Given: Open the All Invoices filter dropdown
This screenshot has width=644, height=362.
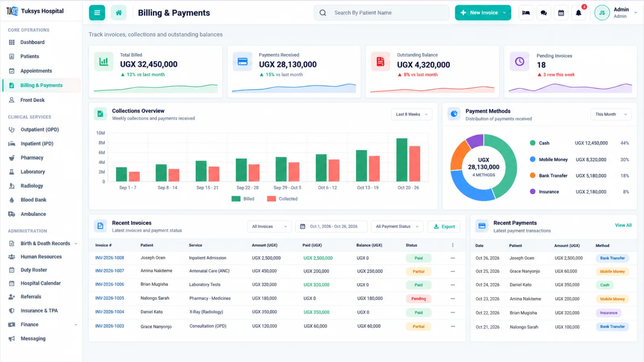Looking at the screenshot, I should 269,226.
